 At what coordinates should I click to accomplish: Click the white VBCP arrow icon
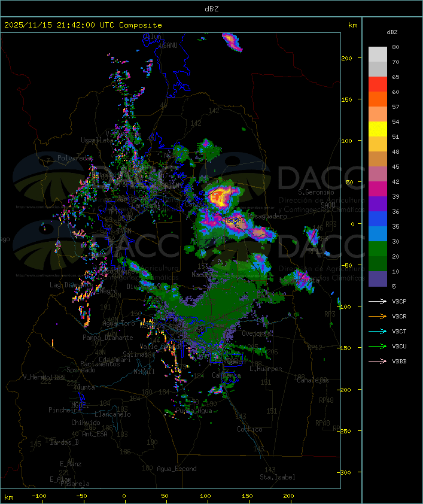coord(378,301)
